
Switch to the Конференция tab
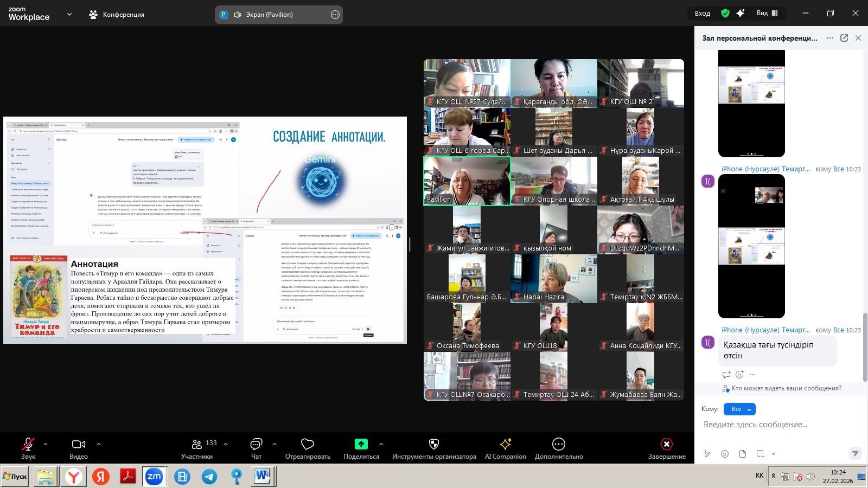pyautogui.click(x=117, y=15)
